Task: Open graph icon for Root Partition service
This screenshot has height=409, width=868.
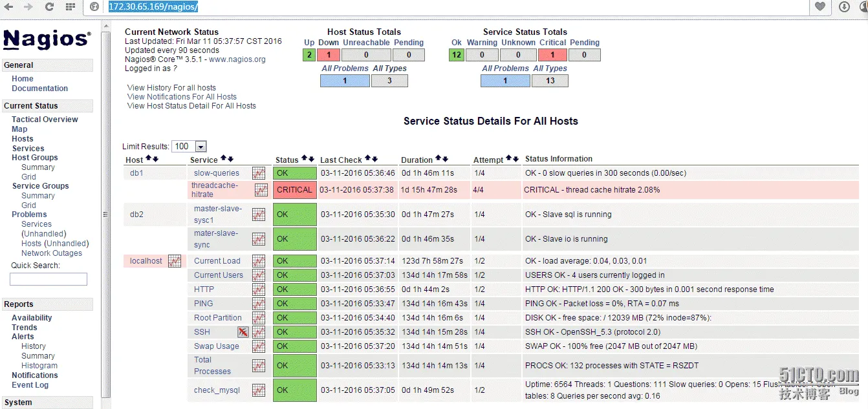Action: click(259, 318)
